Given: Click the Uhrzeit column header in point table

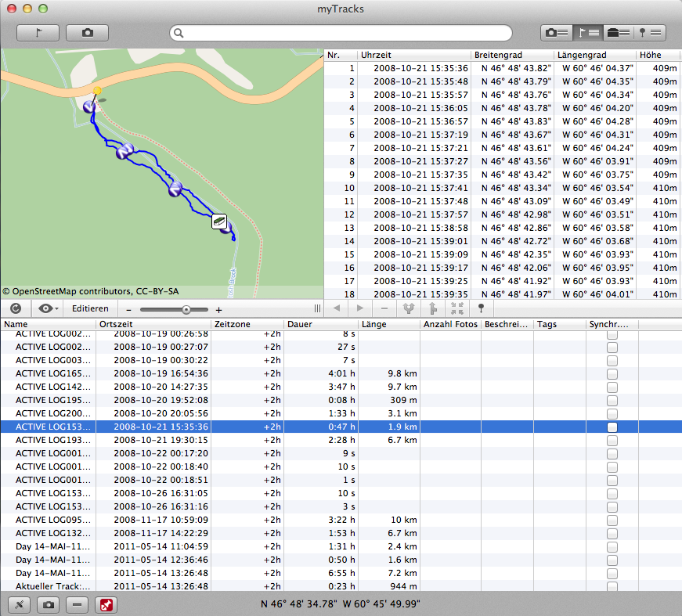Looking at the screenshot, I should tap(414, 56).
